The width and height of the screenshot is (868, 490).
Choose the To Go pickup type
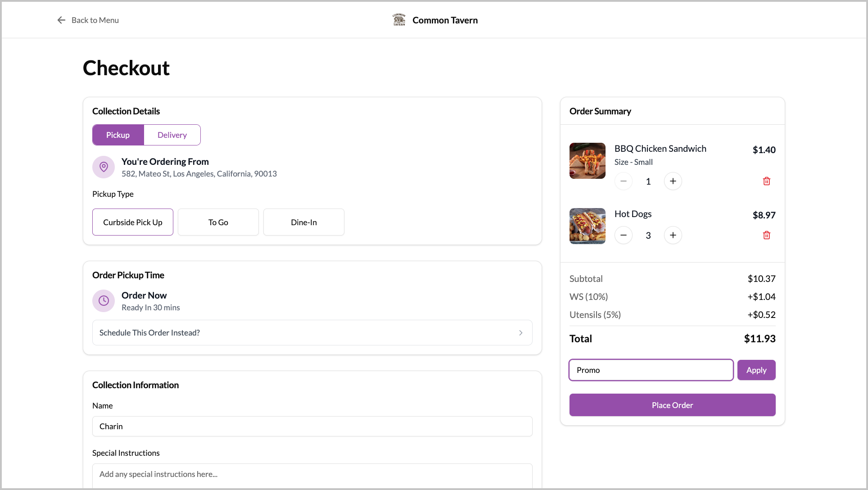[218, 222]
